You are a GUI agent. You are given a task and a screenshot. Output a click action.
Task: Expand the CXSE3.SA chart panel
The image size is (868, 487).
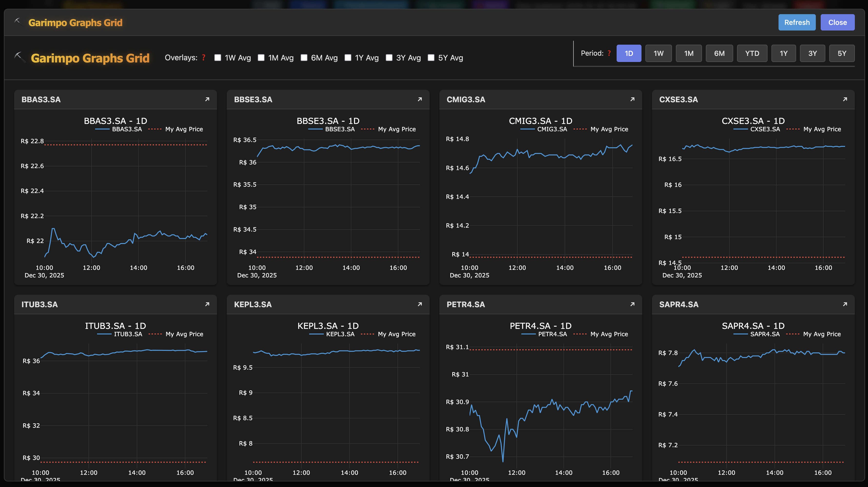[845, 99]
